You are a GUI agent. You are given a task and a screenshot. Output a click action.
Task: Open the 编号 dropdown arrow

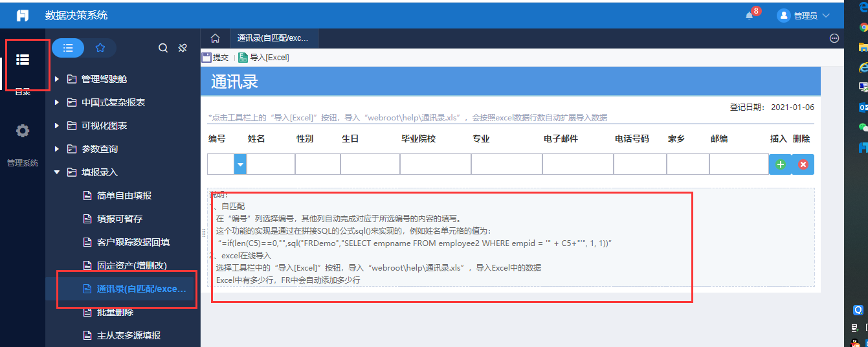tap(240, 164)
